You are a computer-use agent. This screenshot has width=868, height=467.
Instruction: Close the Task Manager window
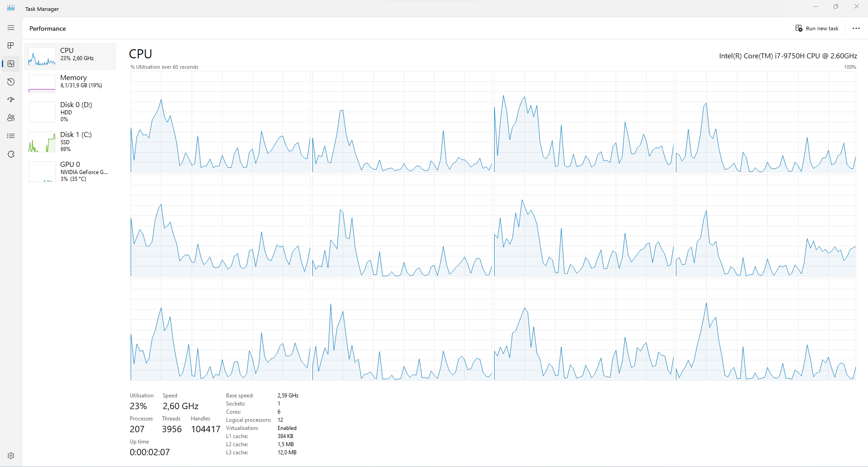tap(857, 7)
